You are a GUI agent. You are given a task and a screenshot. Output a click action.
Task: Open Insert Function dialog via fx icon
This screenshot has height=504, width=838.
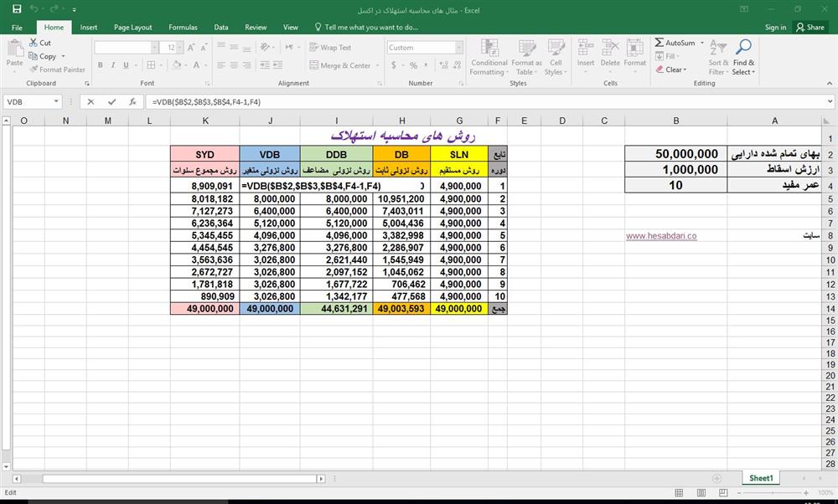[x=132, y=101]
